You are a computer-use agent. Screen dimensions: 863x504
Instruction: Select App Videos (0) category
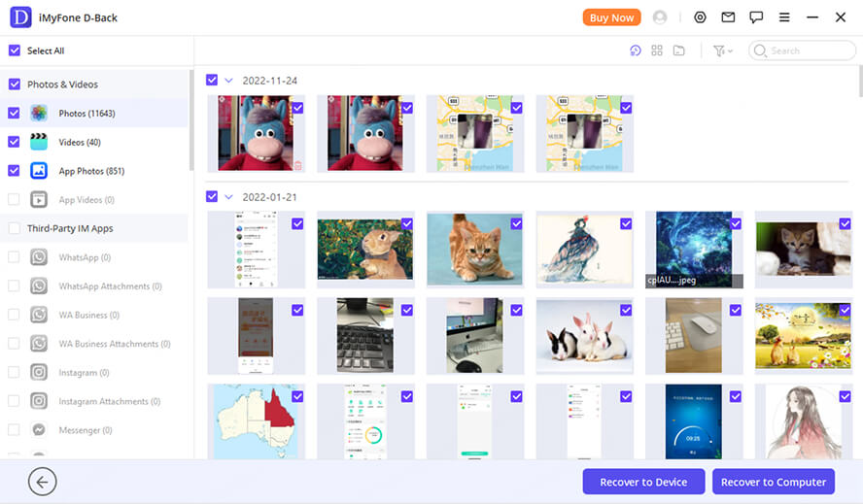tap(94, 199)
